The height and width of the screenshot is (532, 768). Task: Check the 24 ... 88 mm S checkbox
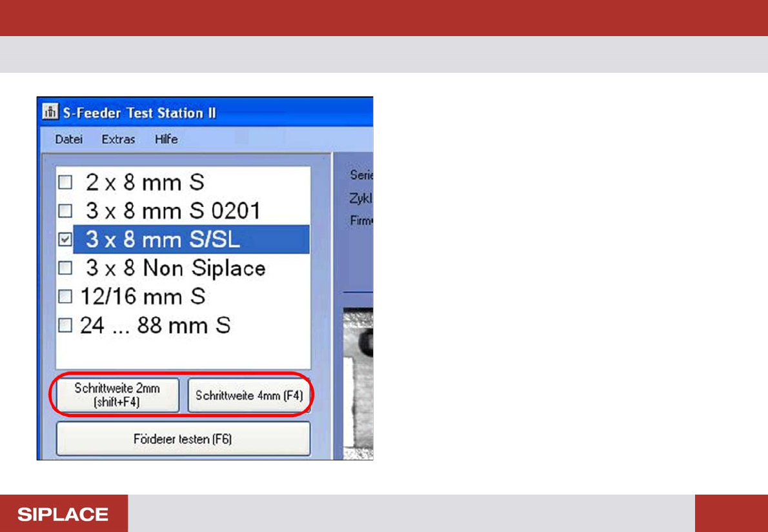coord(65,325)
